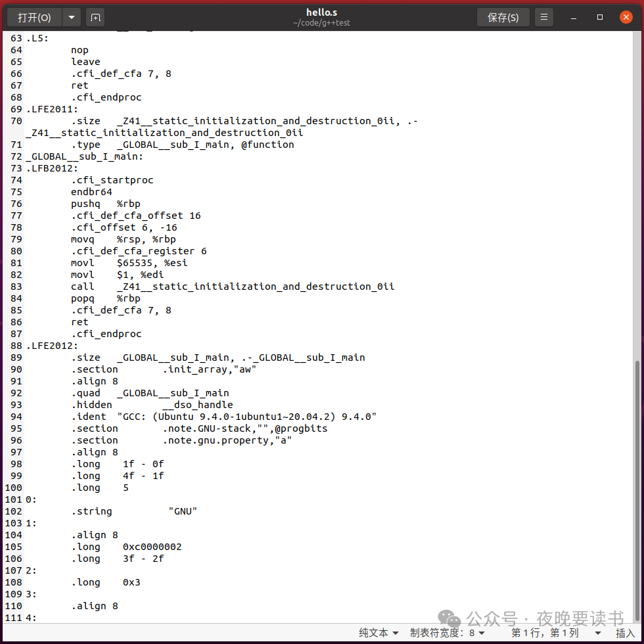This screenshot has height=644, width=644.
Task: Click '.long 4f - 1f' line
Action: click(118, 476)
